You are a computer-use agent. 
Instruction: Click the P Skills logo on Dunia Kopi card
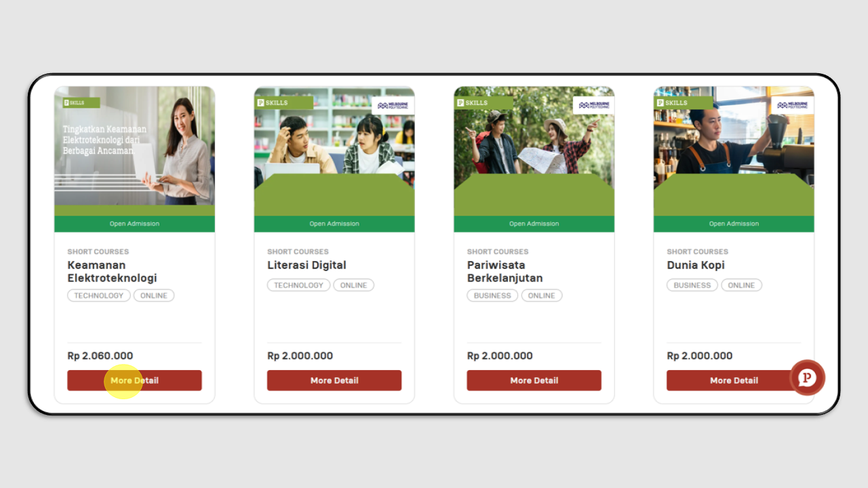[683, 103]
